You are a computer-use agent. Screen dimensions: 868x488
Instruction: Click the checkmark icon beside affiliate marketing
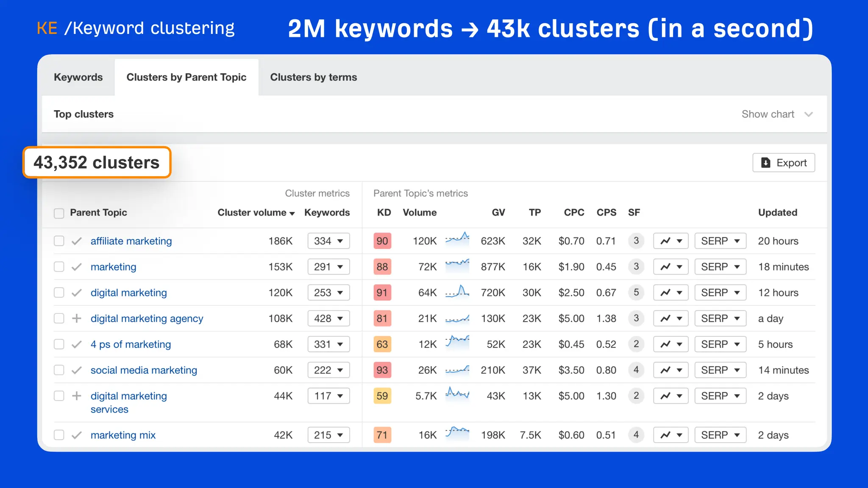point(77,241)
